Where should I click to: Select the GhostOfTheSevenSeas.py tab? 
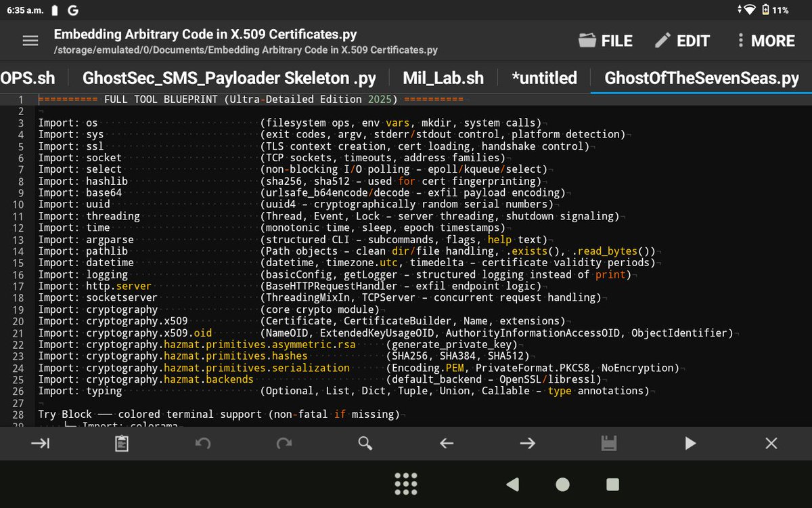pyautogui.click(x=702, y=78)
